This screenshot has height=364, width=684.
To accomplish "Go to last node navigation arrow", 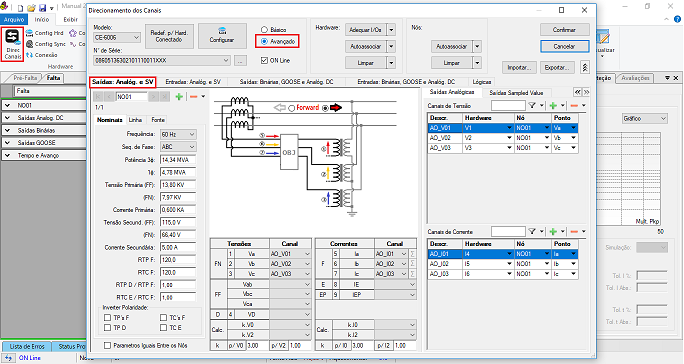I will (x=164, y=96).
